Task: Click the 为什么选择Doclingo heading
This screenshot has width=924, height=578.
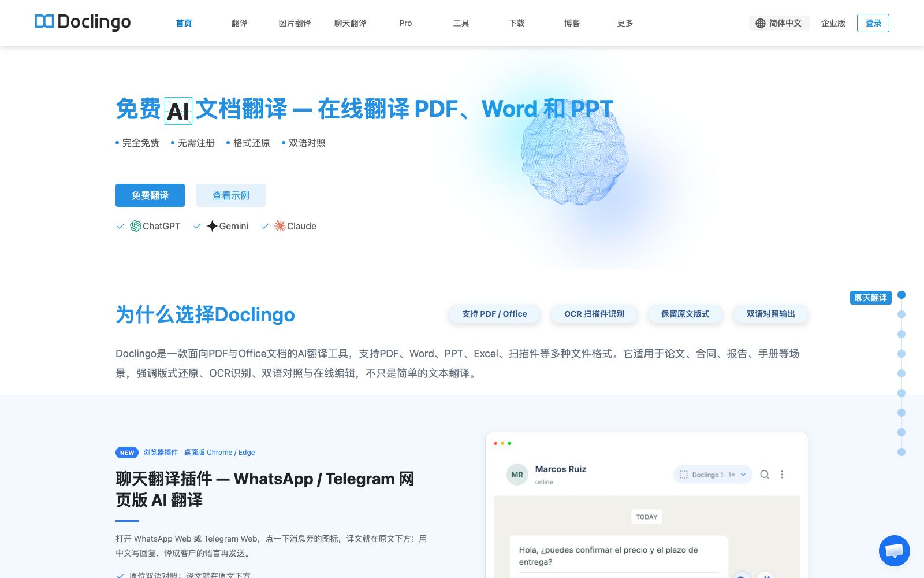Action: point(205,314)
